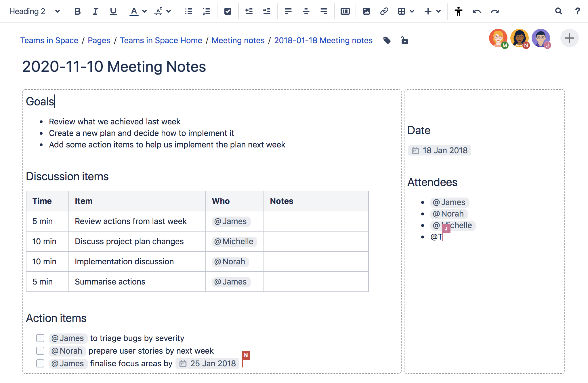The width and height of the screenshot is (588, 383).
Task: Click the 18 Jan 2018 date lozenge
Action: (x=439, y=150)
